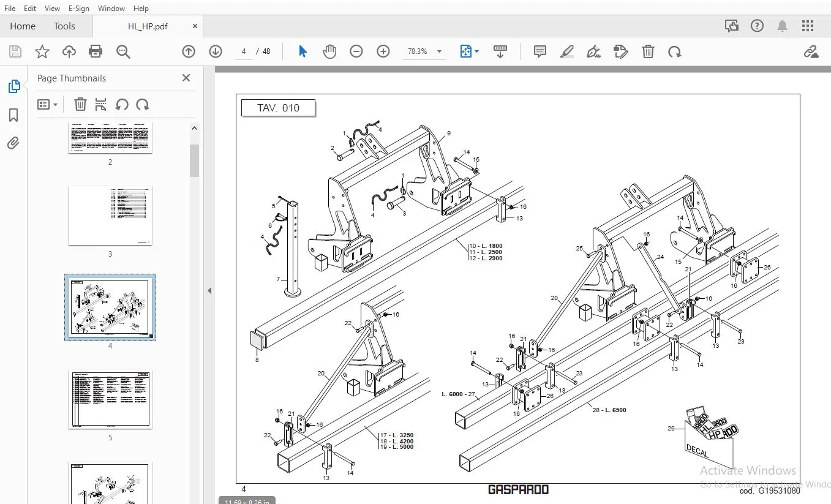Delete the page using the toolbar trash icon
The image size is (831, 504).
pos(648,51)
